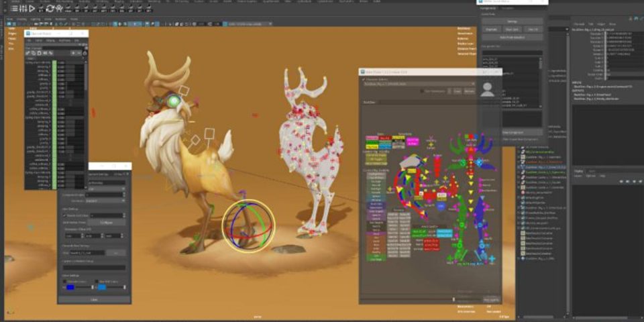Open the Object menu in Channel Box
This screenshot has height=322, width=644.
[x=600, y=24]
